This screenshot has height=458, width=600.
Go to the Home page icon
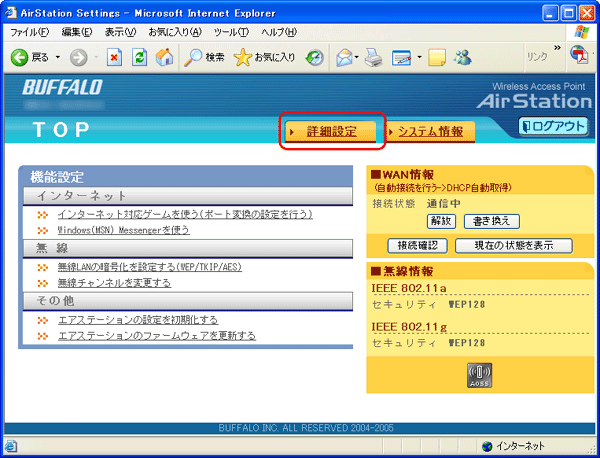pyautogui.click(x=165, y=58)
